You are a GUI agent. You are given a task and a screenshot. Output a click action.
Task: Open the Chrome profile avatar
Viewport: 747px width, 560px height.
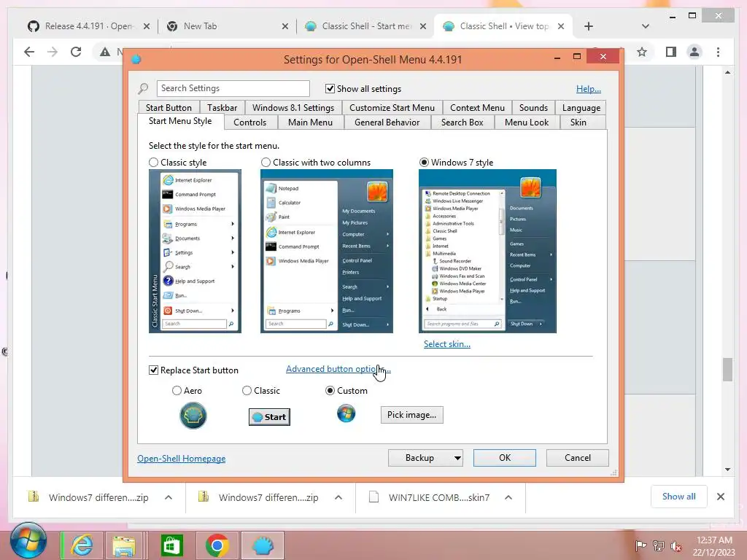(694, 52)
